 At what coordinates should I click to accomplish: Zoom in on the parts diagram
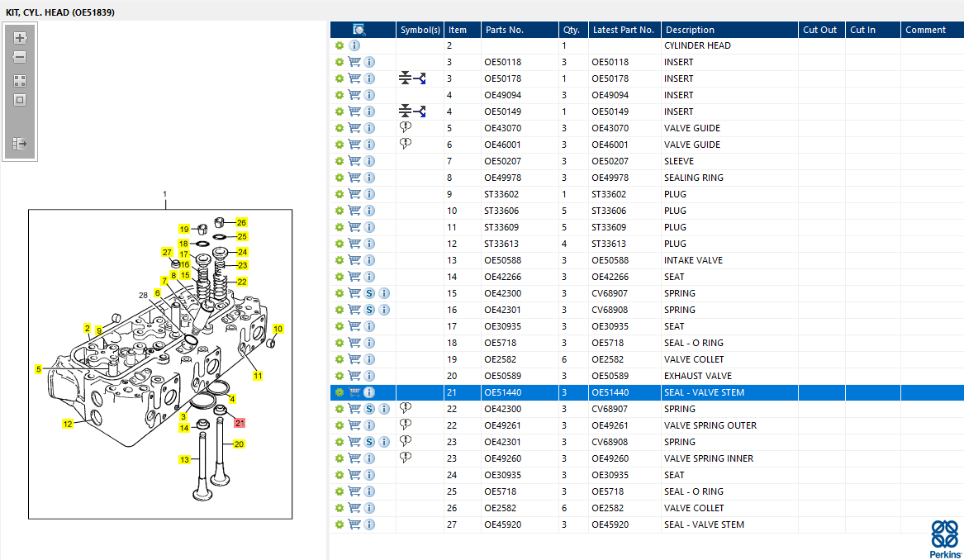pyautogui.click(x=20, y=38)
